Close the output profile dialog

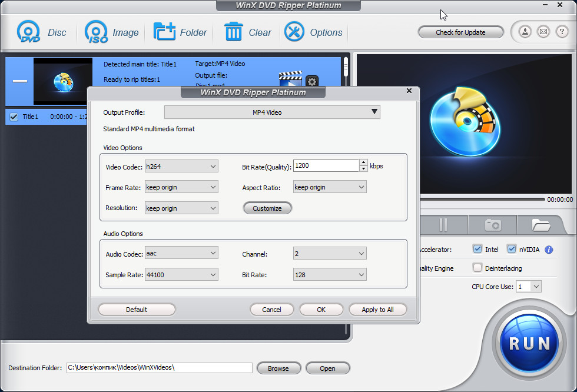(x=409, y=91)
